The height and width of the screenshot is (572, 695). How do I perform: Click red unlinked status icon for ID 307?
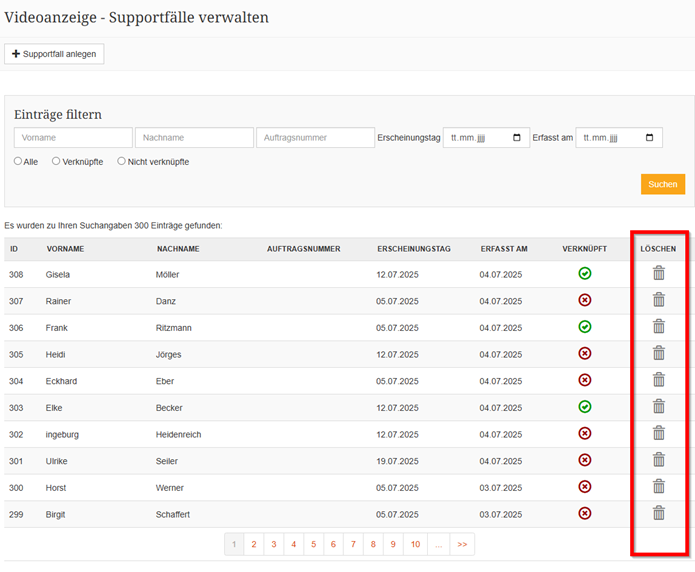585,300
